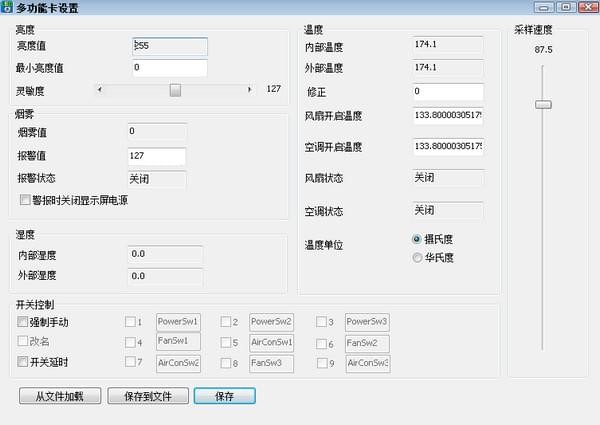Click the 从文件加载 button

tap(59, 396)
